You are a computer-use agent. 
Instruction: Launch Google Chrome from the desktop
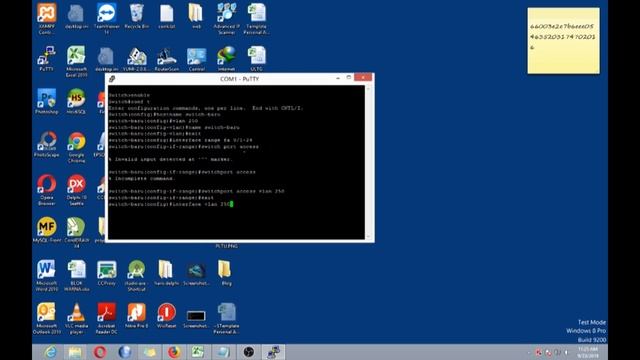(x=76, y=147)
